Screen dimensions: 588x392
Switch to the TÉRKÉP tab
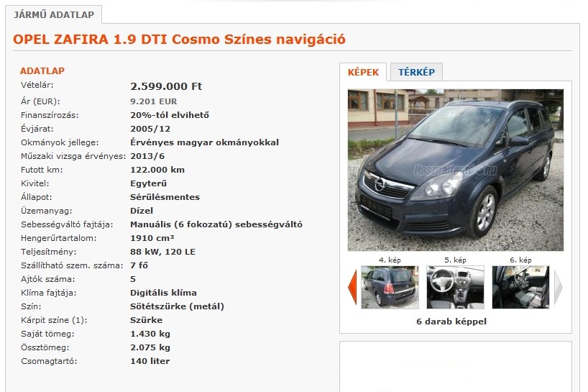[x=417, y=72]
